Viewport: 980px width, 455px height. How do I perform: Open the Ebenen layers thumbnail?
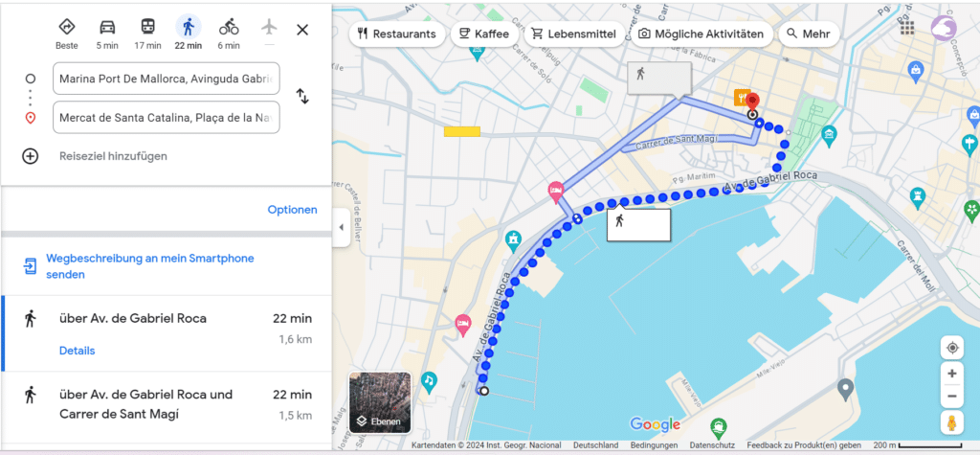[380, 403]
